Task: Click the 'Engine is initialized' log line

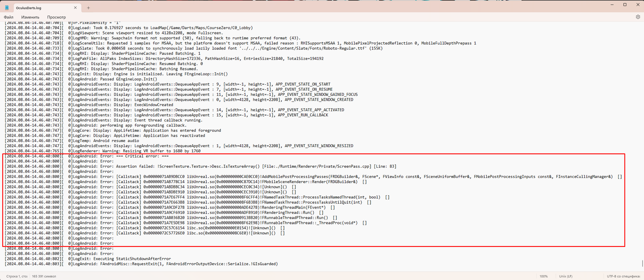Action: [116, 74]
